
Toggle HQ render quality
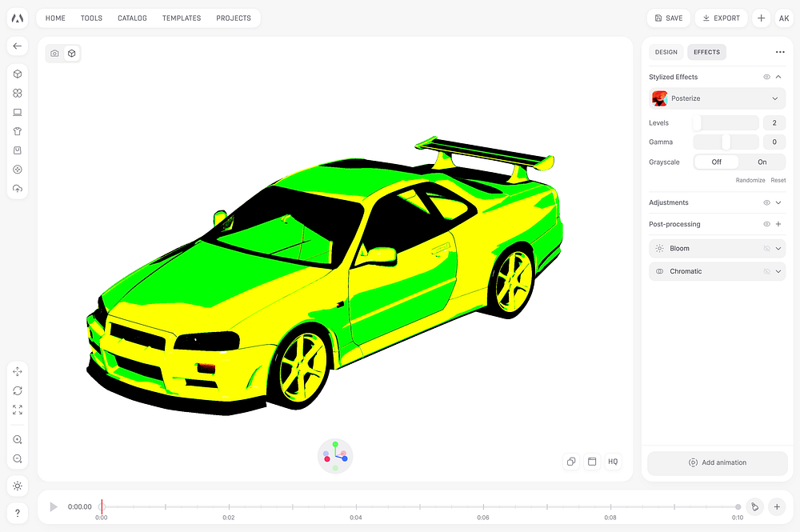[x=613, y=462]
